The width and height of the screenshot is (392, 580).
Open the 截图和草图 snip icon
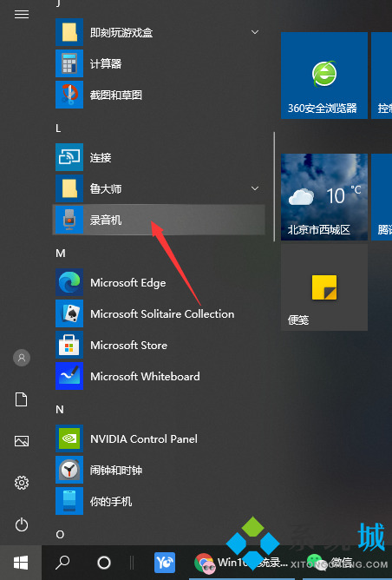click(x=69, y=95)
